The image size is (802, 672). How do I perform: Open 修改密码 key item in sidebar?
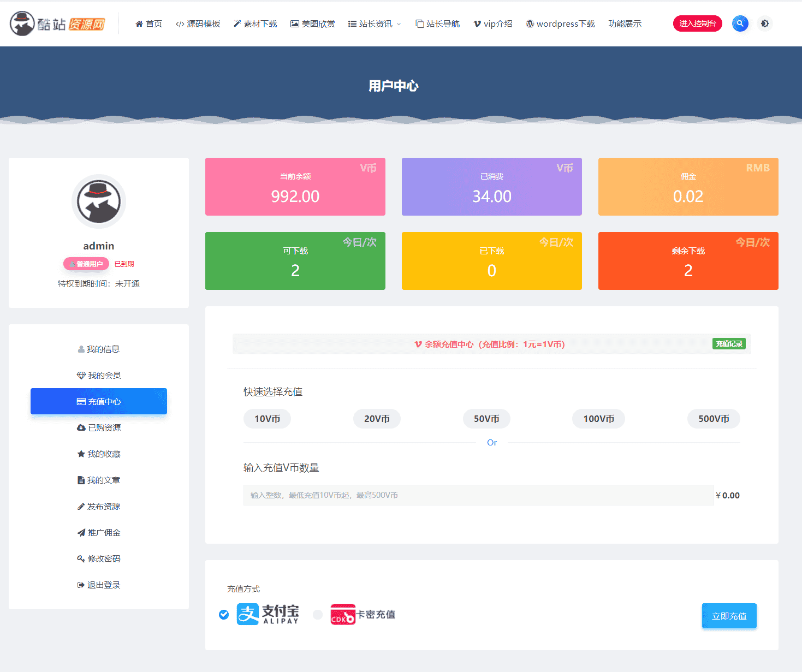[99, 558]
